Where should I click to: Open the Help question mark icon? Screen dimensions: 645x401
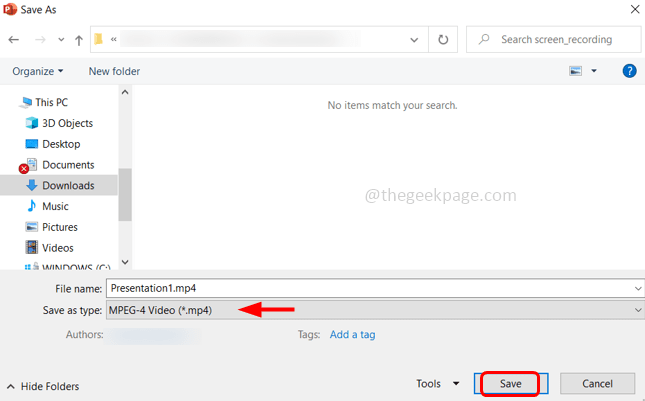tap(629, 71)
